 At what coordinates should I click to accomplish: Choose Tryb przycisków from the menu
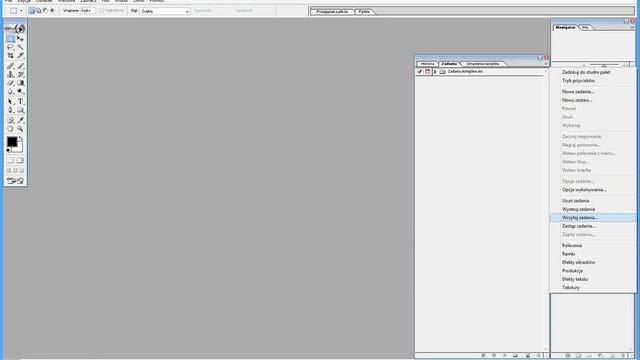point(578,80)
